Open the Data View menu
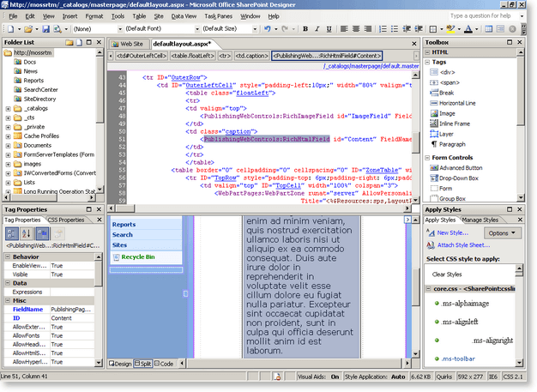 [x=184, y=16]
